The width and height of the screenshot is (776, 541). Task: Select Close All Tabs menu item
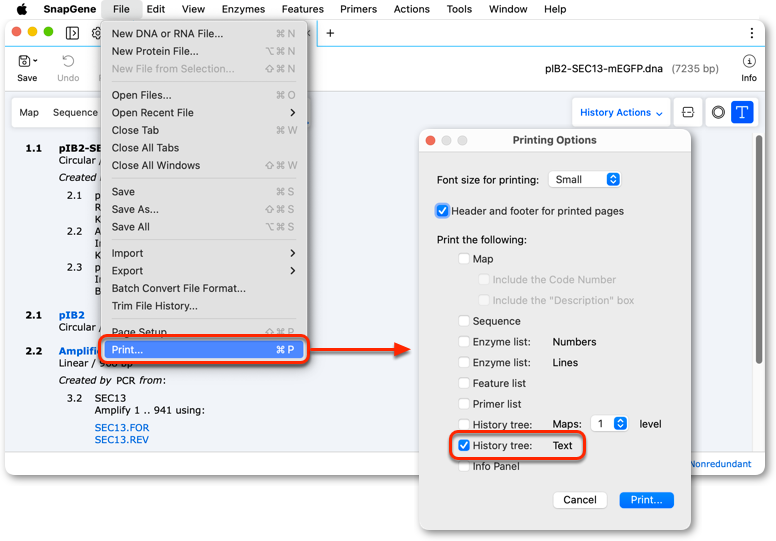click(x=203, y=148)
